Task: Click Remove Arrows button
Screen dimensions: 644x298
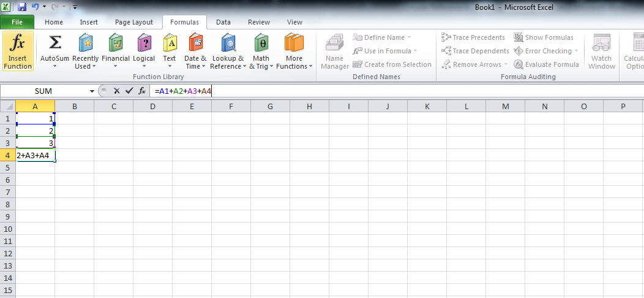Action: pyautogui.click(x=471, y=64)
